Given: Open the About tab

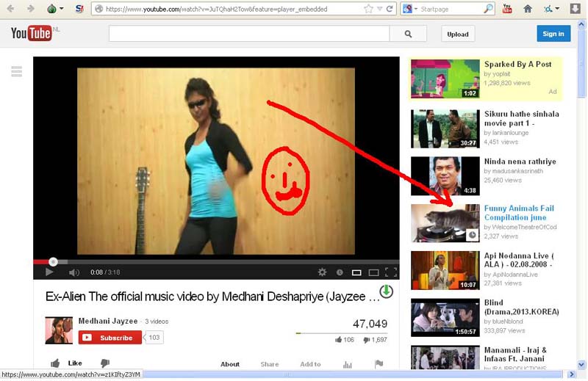Looking at the screenshot, I should point(230,364).
